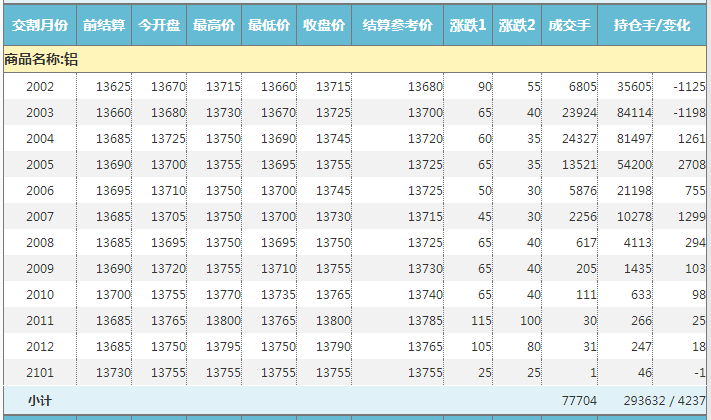Click the 交割月份 column header
The height and width of the screenshot is (420, 711).
(x=40, y=24)
